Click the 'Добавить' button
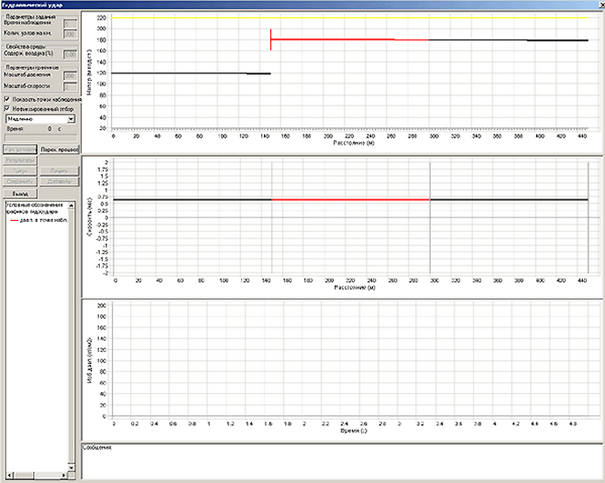The height and width of the screenshot is (483, 605). pyautogui.click(x=58, y=181)
